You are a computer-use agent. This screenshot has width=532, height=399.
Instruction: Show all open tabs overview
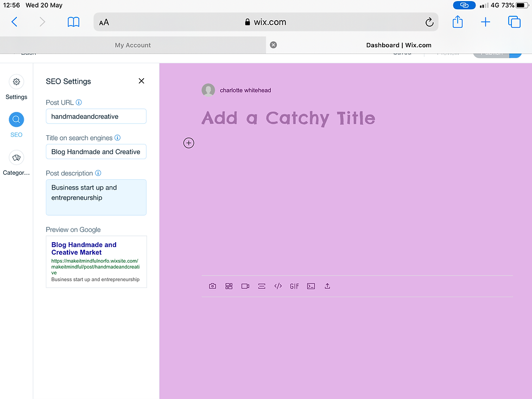(514, 22)
